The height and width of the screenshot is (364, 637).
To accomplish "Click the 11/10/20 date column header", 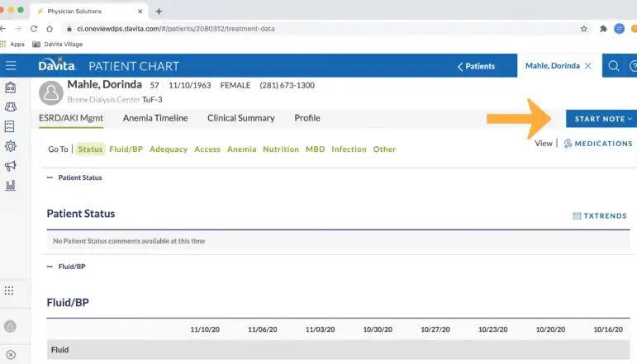I will tap(205, 329).
